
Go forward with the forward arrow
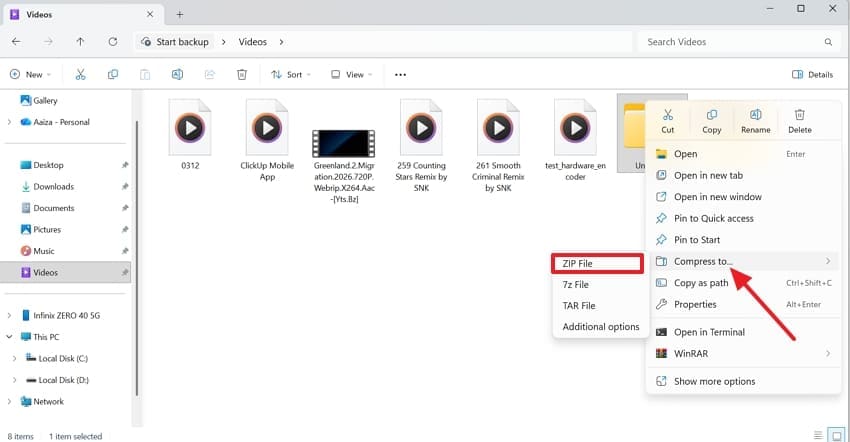[48, 42]
